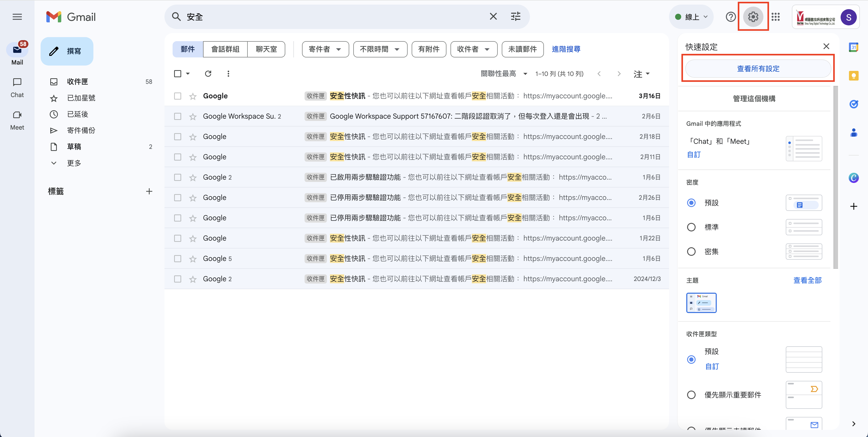Click the 查看所有設定 button

pos(758,69)
